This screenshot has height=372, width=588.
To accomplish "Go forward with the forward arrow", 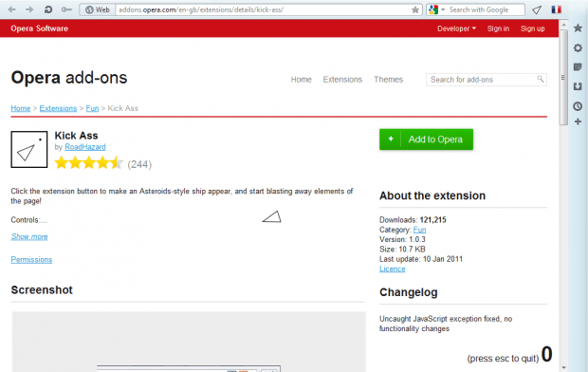I will coord(29,9).
